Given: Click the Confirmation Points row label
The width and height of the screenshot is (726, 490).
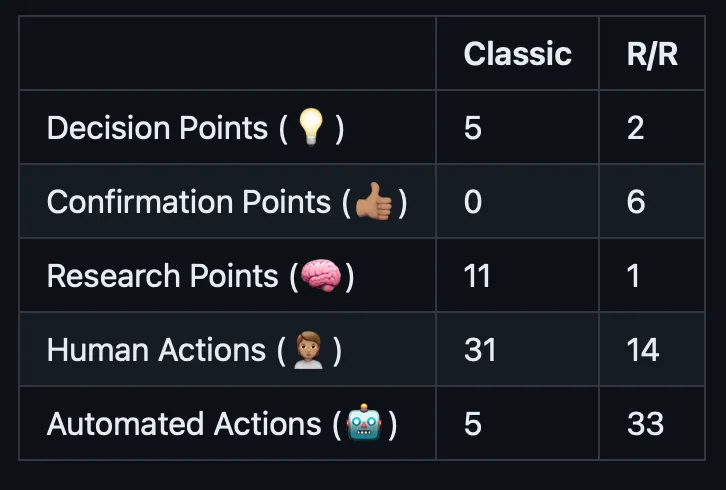Looking at the screenshot, I should coord(188,202).
